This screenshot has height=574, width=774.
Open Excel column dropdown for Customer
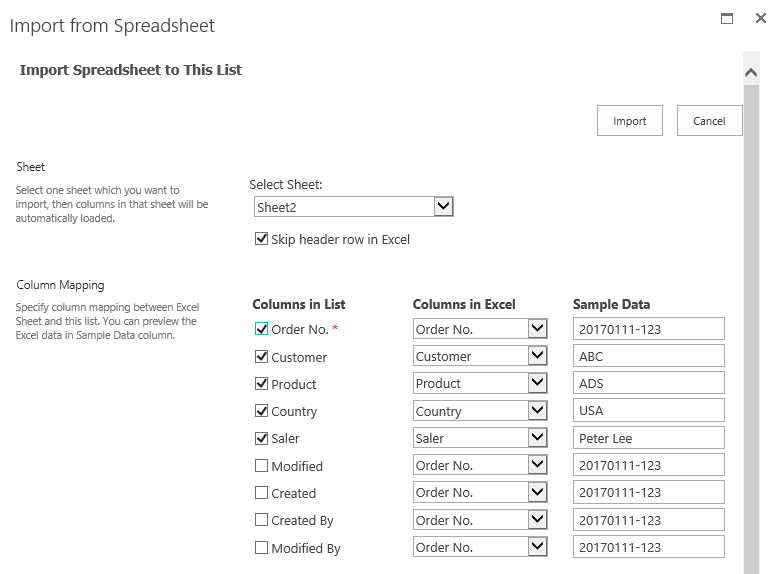(538, 356)
